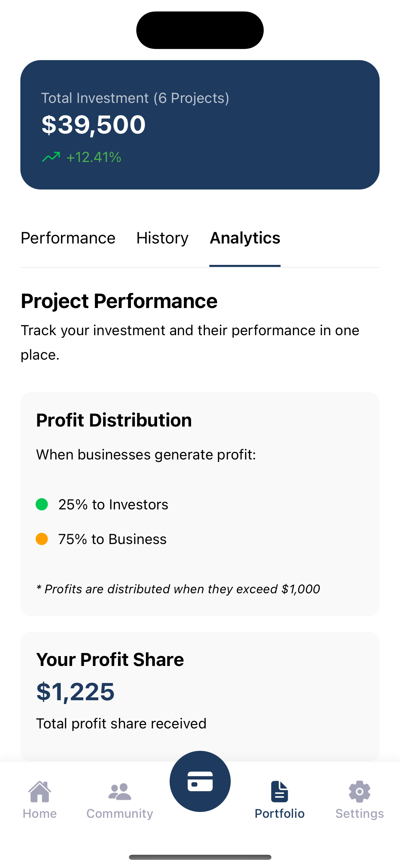Select the Portfolio document icon
400x868 pixels.
coord(280,791)
